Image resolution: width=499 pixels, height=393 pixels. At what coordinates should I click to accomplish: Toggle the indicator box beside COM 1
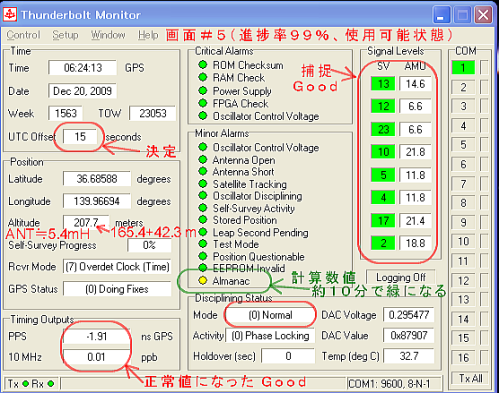[484, 68]
